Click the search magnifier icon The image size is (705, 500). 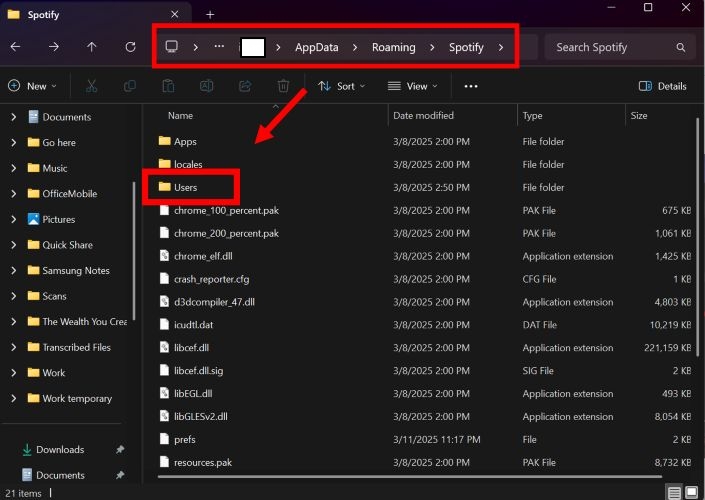pyautogui.click(x=681, y=47)
